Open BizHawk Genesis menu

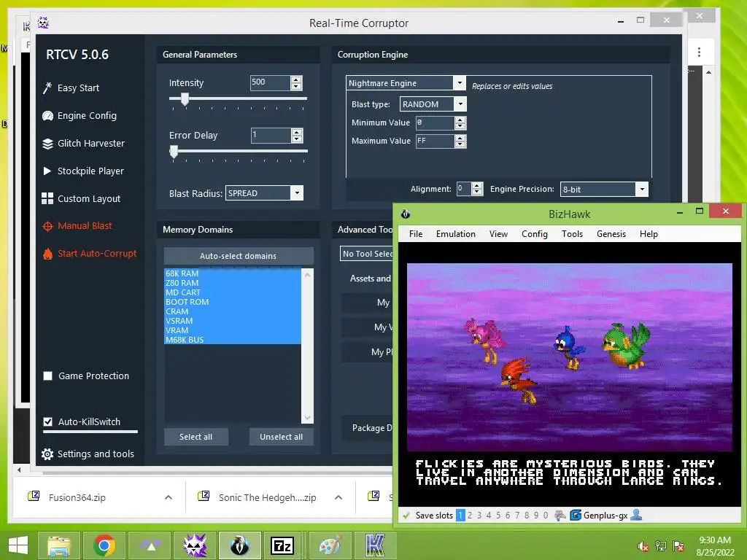[x=611, y=234]
